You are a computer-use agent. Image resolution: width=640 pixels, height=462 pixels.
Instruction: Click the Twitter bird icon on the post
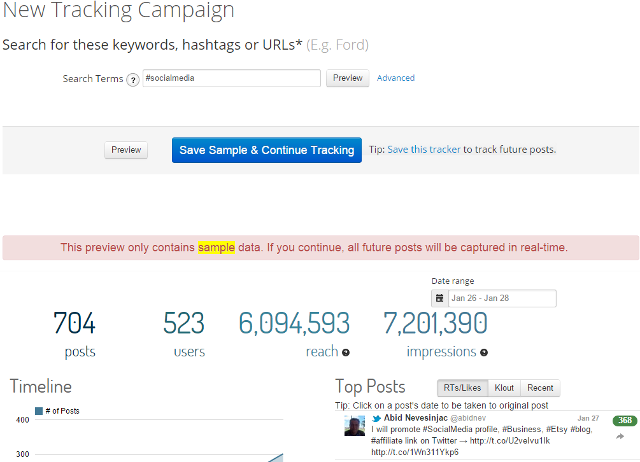(x=377, y=418)
